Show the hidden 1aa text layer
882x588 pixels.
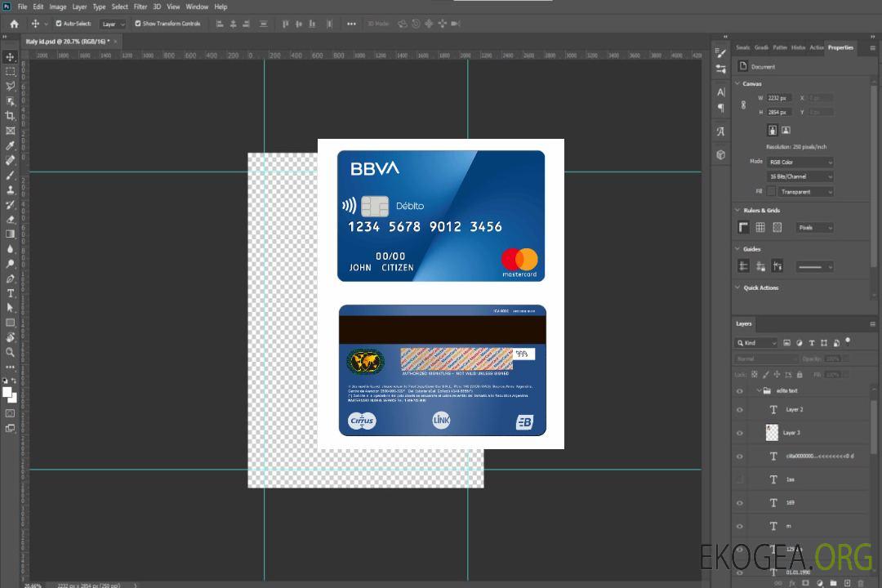pyautogui.click(x=740, y=480)
